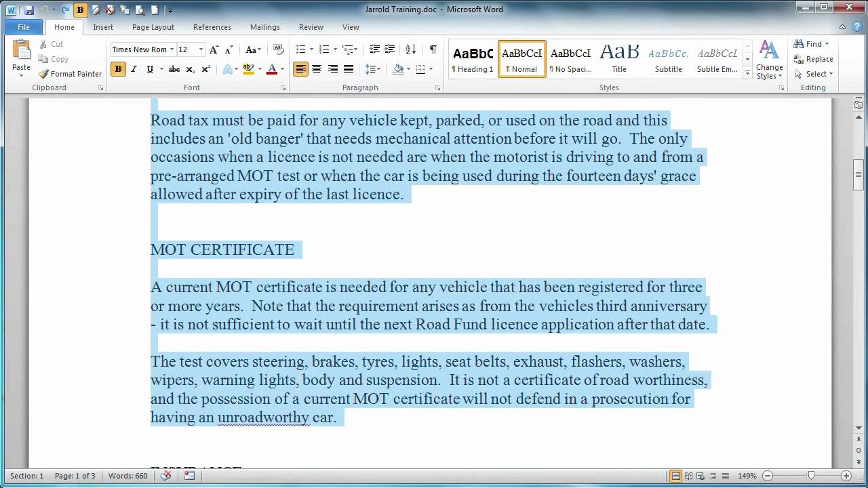This screenshot has width=868, height=488.
Task: Toggle strikethrough on the selected text
Action: pyautogui.click(x=174, y=69)
